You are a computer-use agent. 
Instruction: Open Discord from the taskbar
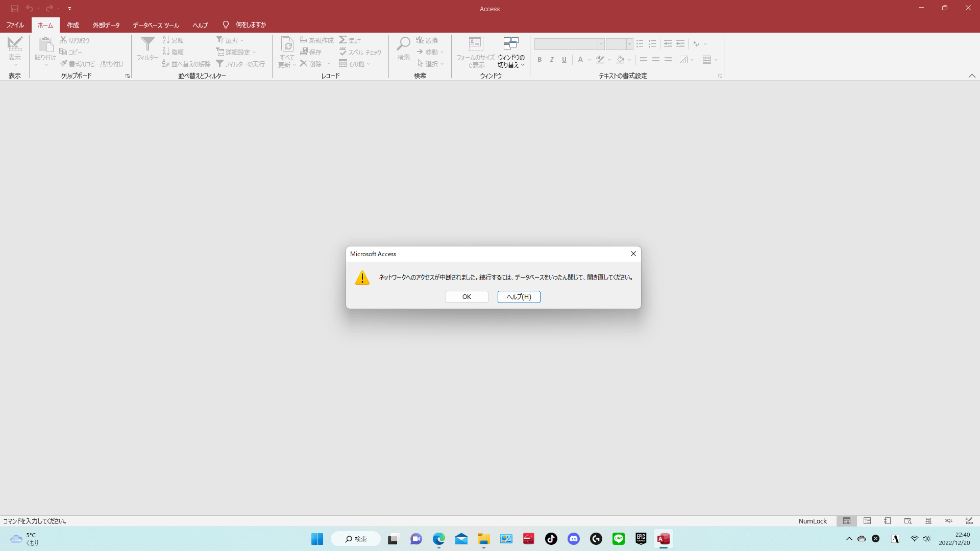tap(574, 539)
